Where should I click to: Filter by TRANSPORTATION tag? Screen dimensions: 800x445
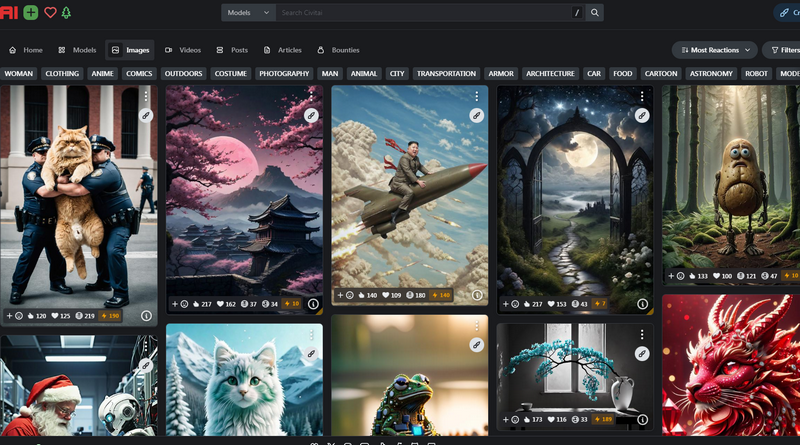point(446,73)
